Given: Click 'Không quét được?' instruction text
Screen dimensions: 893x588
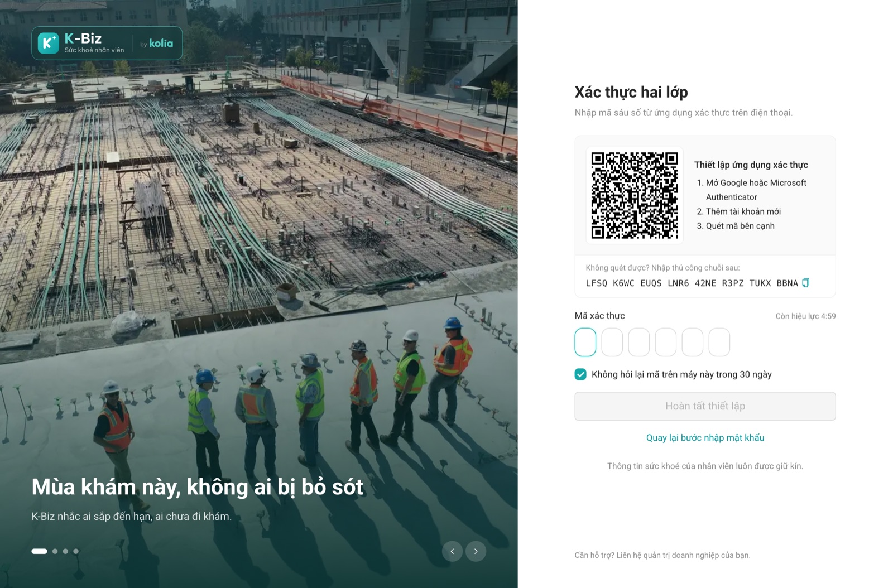Looking at the screenshot, I should 662,268.
